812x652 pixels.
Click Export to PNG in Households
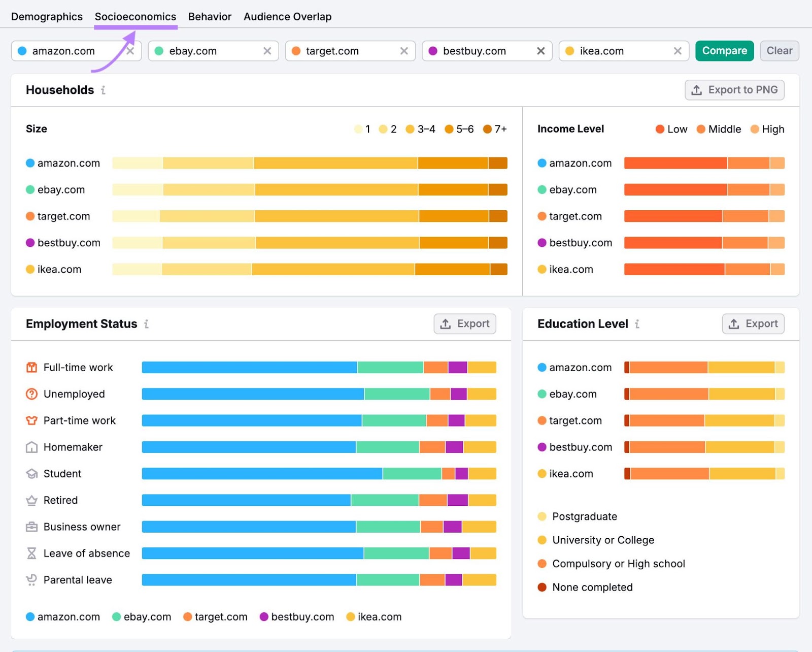(734, 90)
